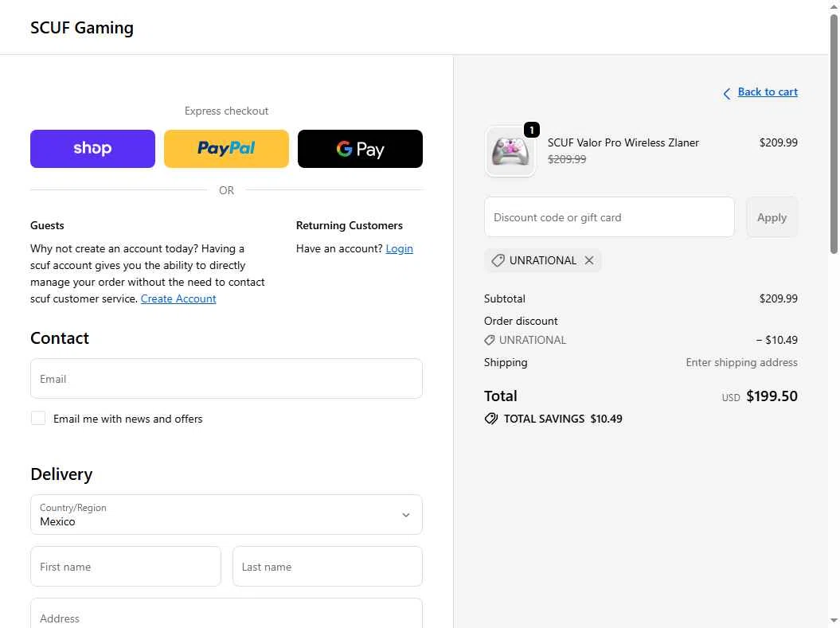Click the Shop Pay express checkout button
The width and height of the screenshot is (840, 628).
pos(92,149)
